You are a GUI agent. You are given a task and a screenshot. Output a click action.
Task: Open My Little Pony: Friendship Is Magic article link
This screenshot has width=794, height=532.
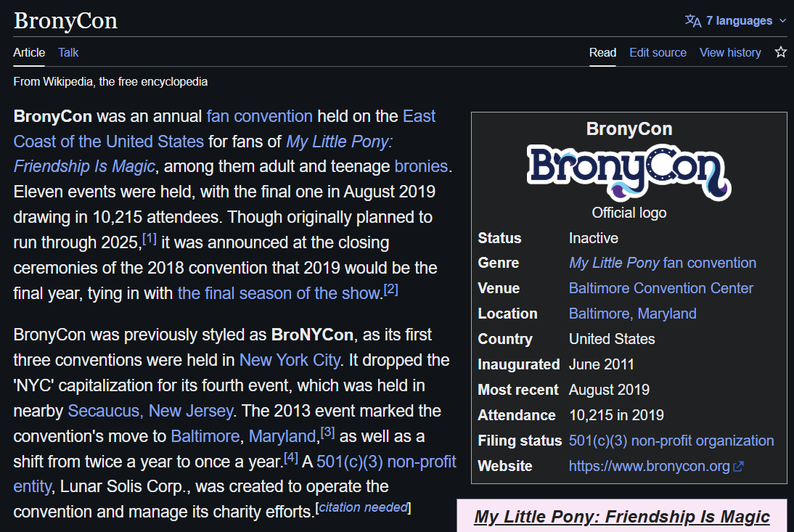coord(203,154)
